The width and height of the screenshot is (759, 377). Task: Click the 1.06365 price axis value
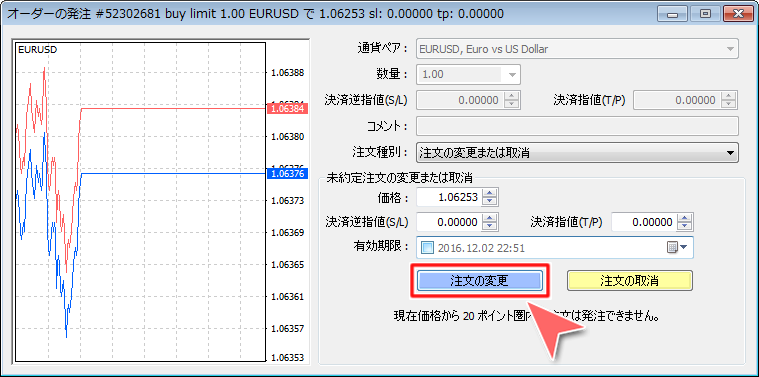click(288, 265)
